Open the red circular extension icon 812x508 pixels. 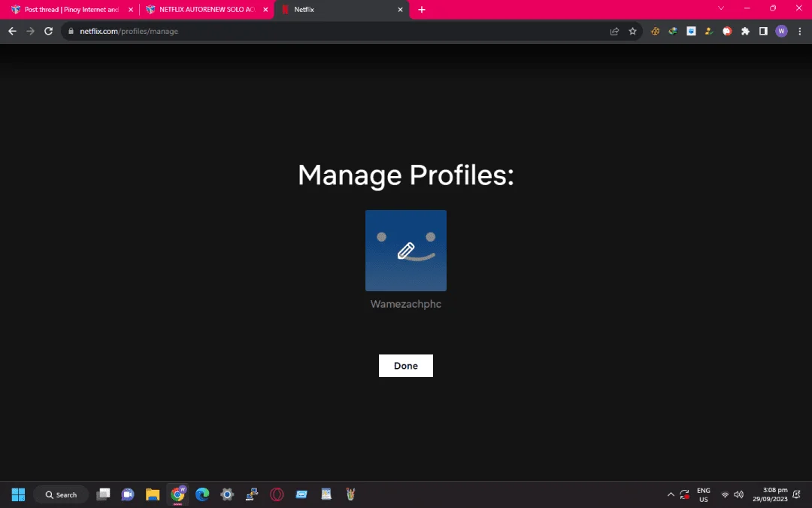point(727,31)
